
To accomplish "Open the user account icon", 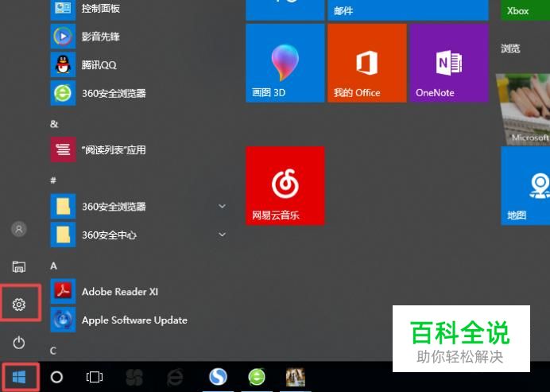I will click(x=19, y=229).
